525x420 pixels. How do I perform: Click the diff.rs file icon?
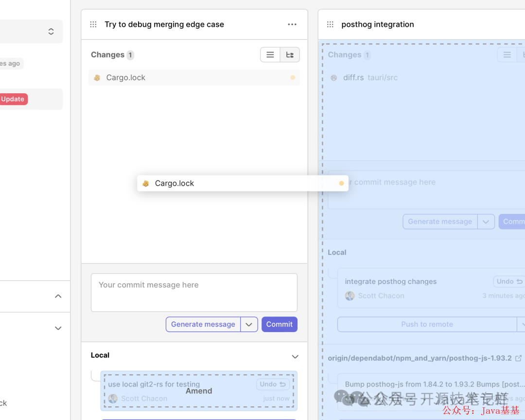pos(334,78)
